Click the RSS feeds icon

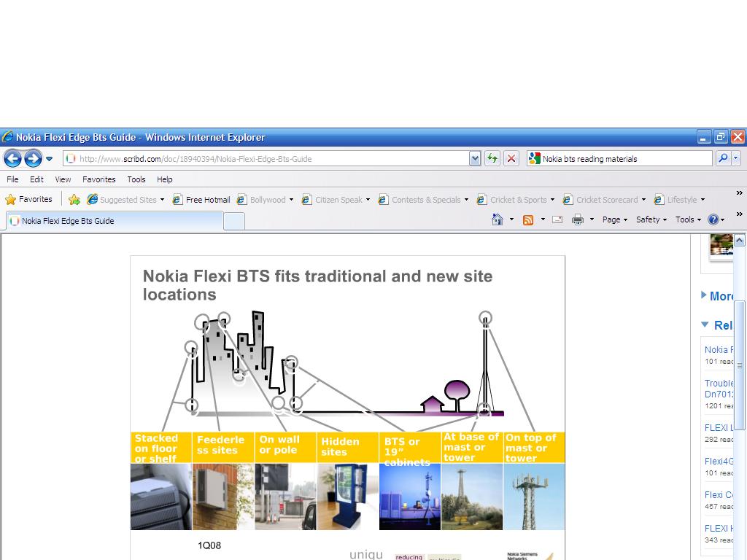click(x=528, y=219)
